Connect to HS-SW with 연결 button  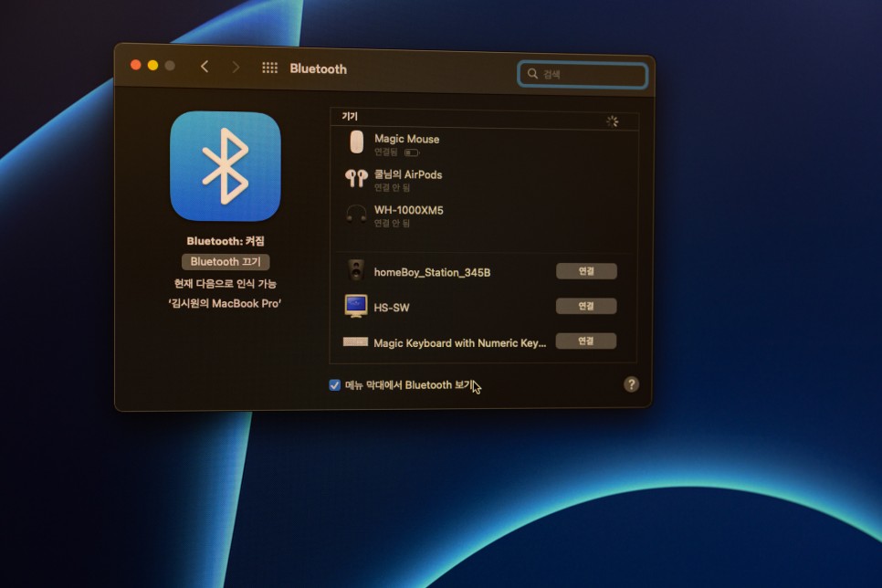click(586, 306)
